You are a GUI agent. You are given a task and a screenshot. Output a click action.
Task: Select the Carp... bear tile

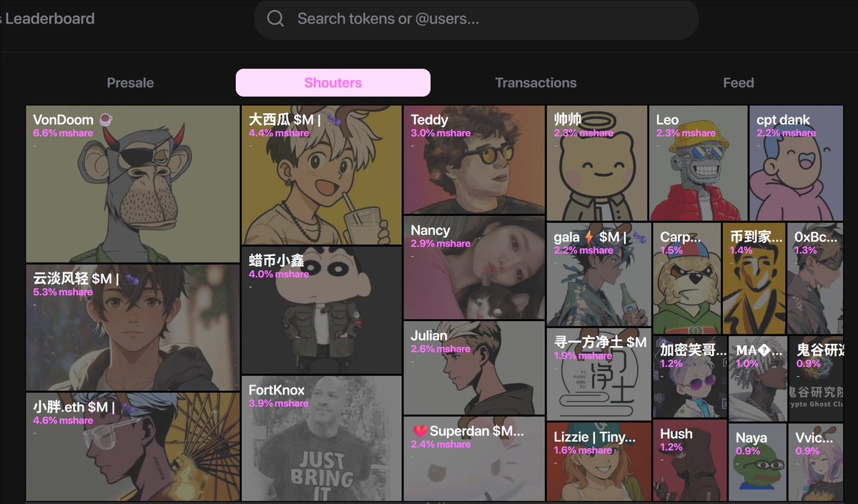click(x=687, y=278)
